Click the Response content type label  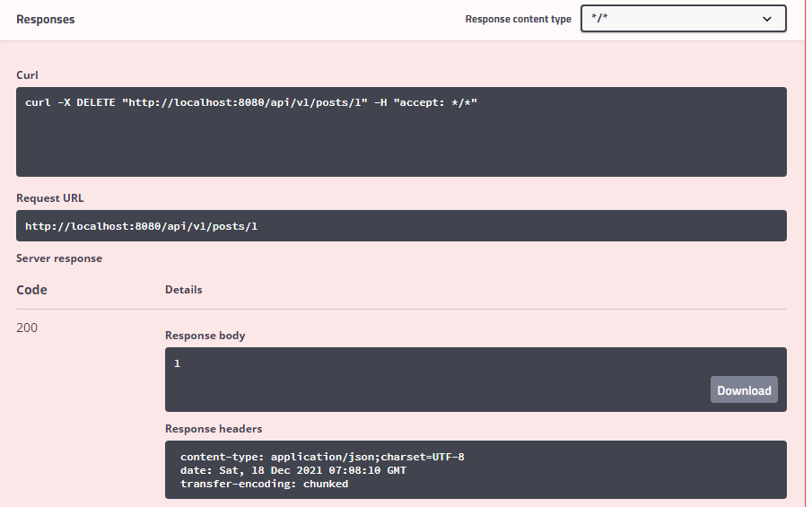[x=518, y=19]
